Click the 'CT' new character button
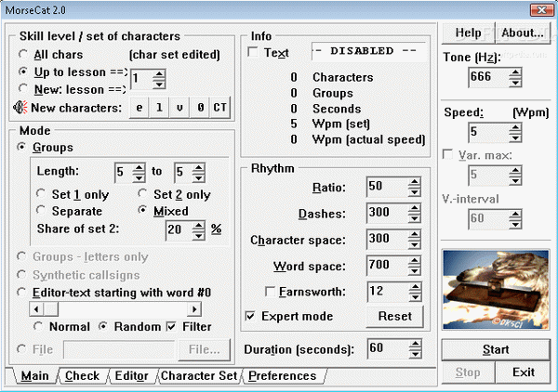This screenshot has width=558, height=392. [x=219, y=108]
